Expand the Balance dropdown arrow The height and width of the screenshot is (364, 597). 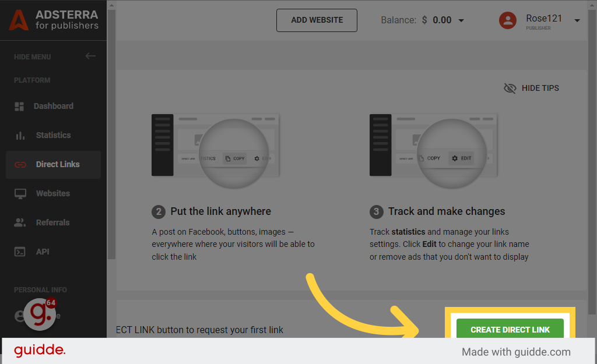(461, 20)
